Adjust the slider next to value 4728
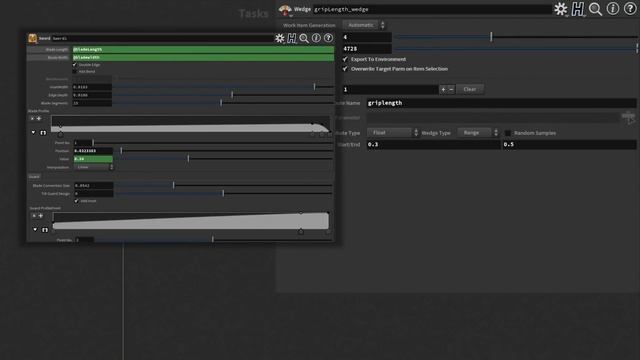 coord(516,49)
